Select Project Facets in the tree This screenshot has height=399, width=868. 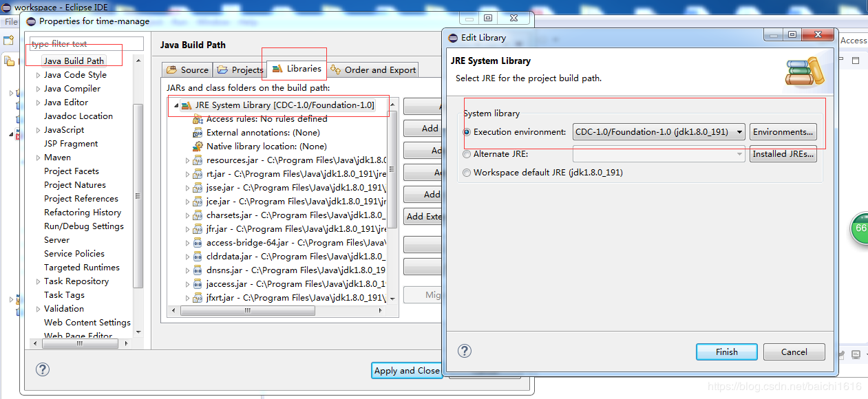(x=72, y=171)
